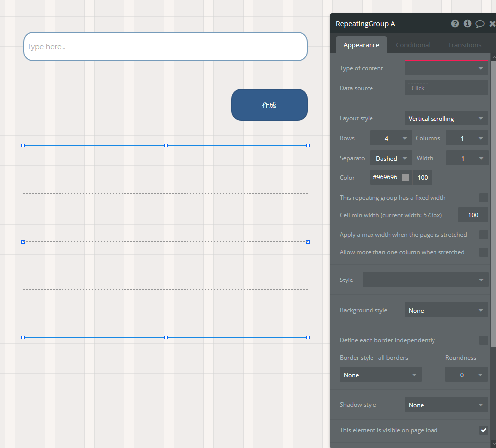Open the comment bubble icon
This screenshot has height=448, width=496.
(480, 24)
